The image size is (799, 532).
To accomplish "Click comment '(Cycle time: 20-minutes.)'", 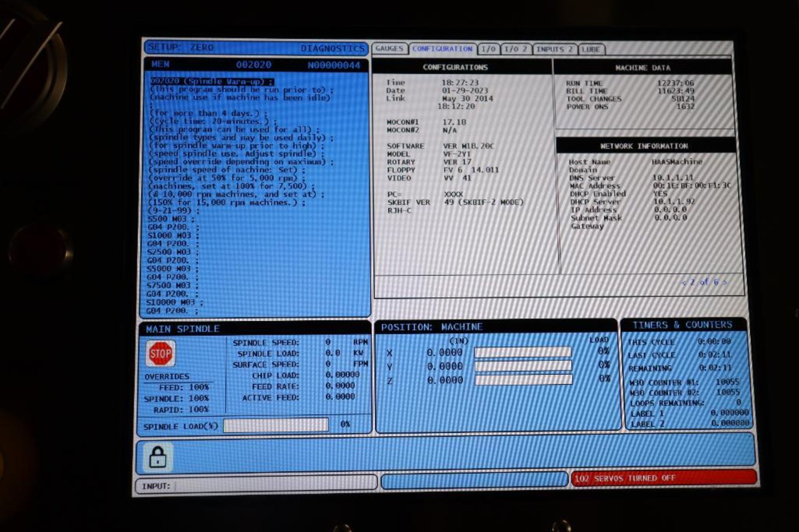I will pyautogui.click(x=212, y=121).
